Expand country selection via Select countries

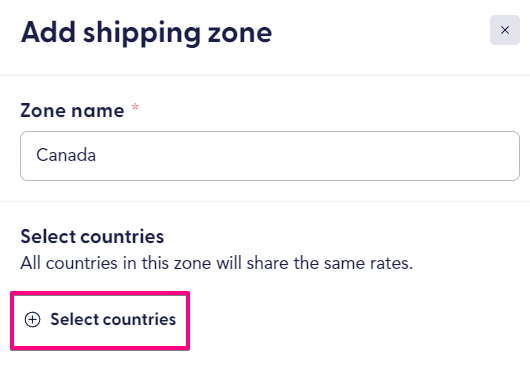[x=100, y=320]
